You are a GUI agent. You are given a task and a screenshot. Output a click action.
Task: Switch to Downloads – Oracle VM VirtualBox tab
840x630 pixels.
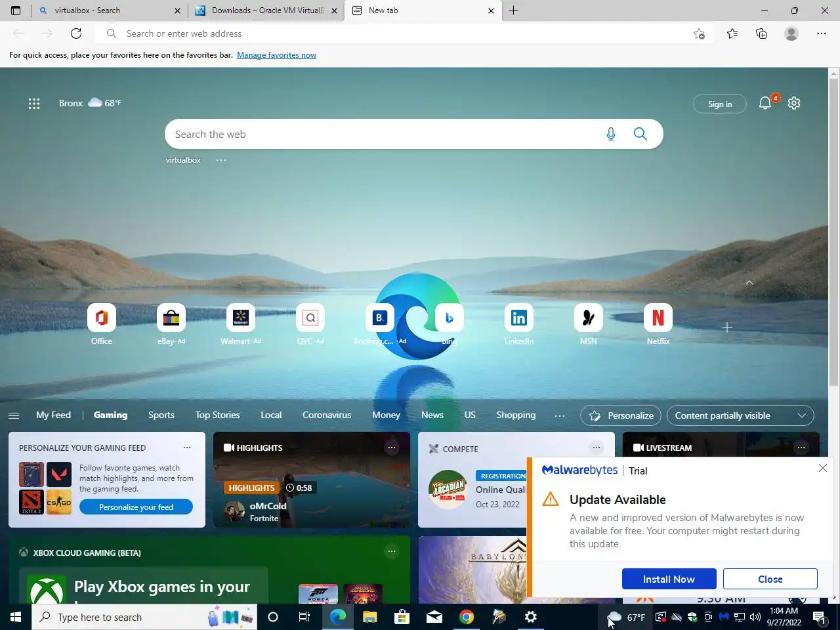266,10
